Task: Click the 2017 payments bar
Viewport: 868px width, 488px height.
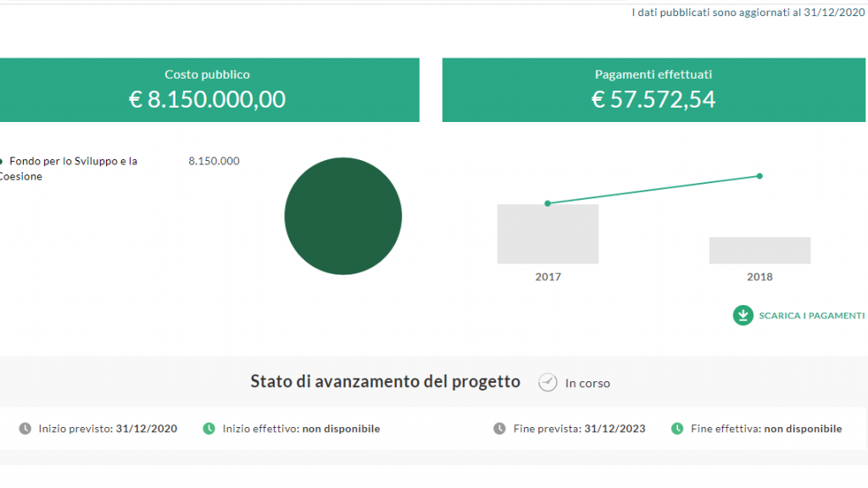Action: 548,234
